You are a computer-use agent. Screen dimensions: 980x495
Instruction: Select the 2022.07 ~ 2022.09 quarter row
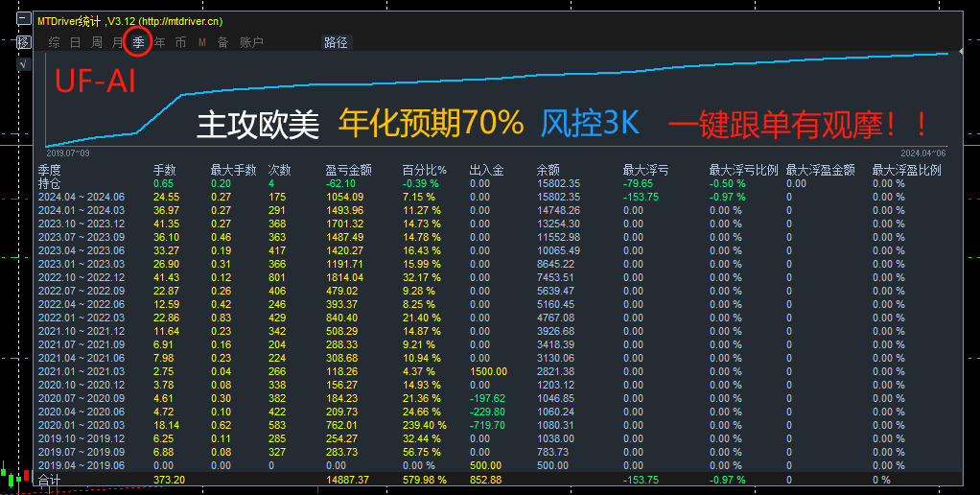[498, 292]
